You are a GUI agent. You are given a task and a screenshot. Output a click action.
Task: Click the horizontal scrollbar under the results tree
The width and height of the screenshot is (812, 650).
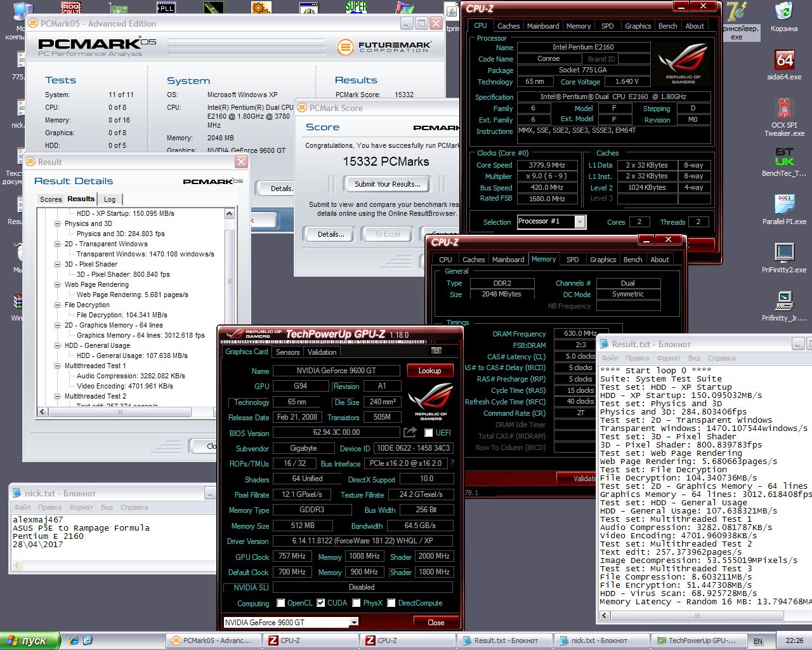coord(121,412)
